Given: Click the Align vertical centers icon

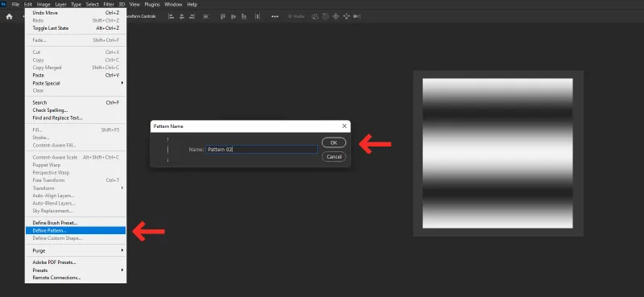Looking at the screenshot, I should point(233,16).
